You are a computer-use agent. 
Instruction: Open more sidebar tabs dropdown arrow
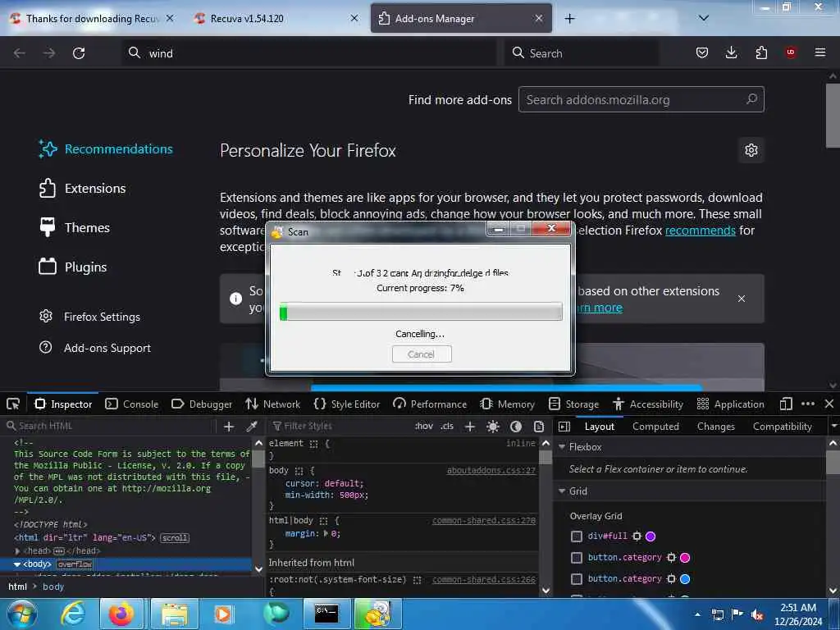(833, 427)
